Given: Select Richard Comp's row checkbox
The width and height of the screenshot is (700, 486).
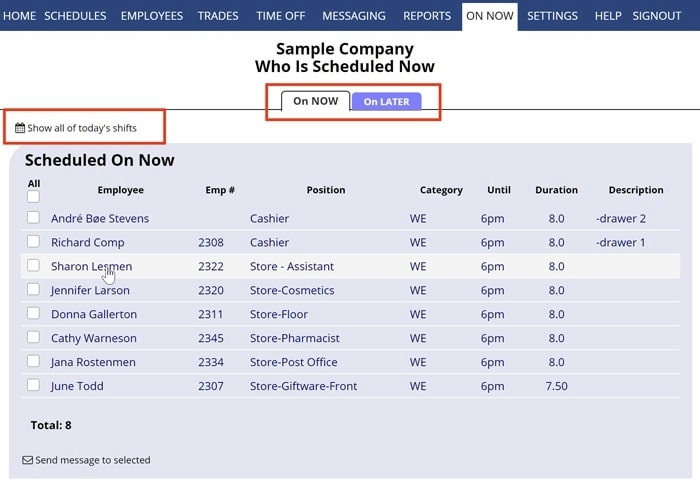Looking at the screenshot, I should point(33,242).
